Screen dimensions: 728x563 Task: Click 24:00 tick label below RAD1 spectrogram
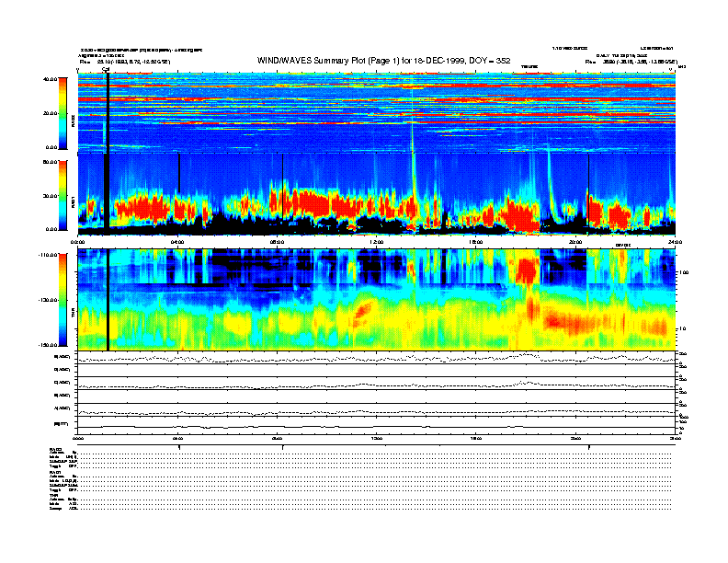(675, 242)
